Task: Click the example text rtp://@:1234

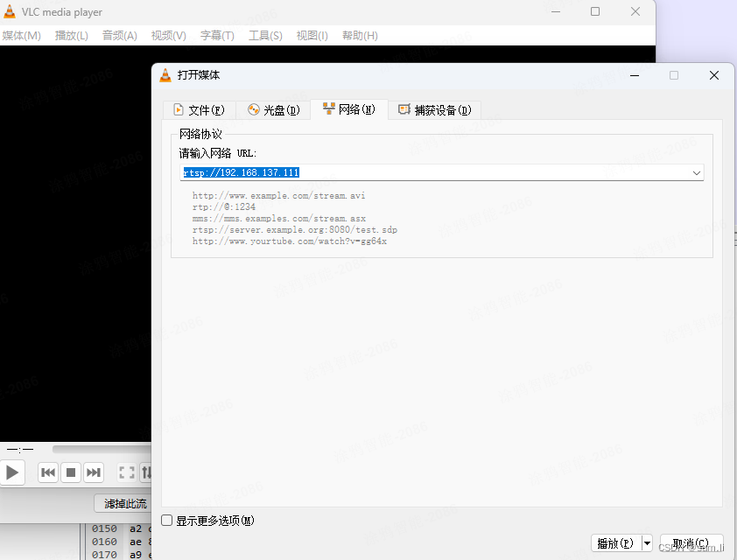Action: click(224, 206)
